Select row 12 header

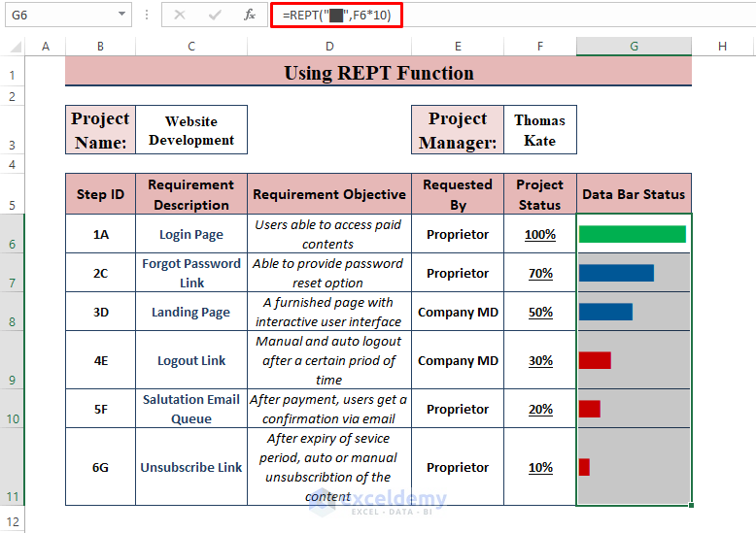(12, 520)
